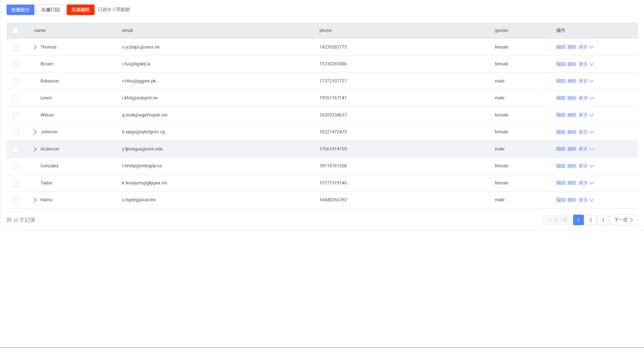Go to page 3
Screen dimensions: 644x348
pos(603,220)
